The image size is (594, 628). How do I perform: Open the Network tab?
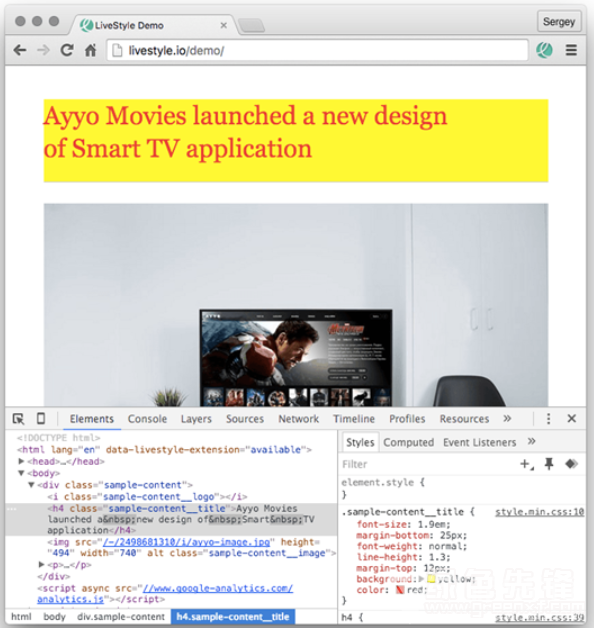[299, 419]
